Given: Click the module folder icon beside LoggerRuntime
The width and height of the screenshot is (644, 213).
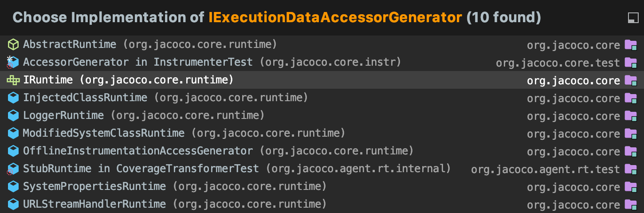Looking at the screenshot, I should 631,116.
